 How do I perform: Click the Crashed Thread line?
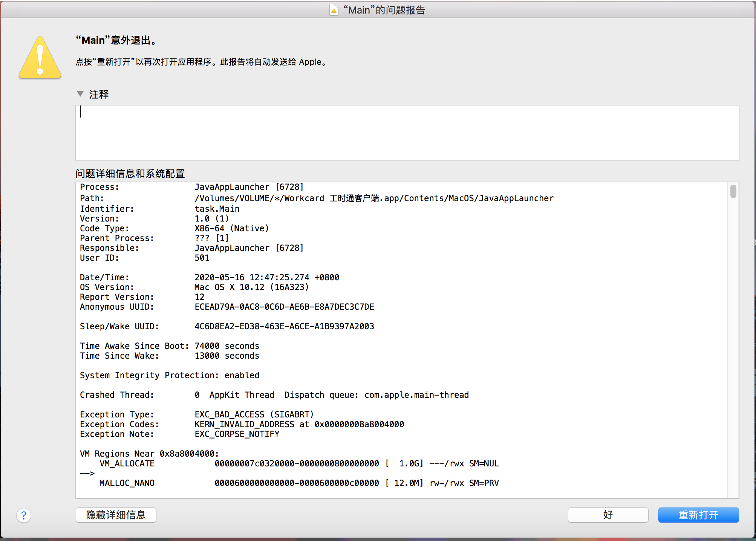click(274, 395)
